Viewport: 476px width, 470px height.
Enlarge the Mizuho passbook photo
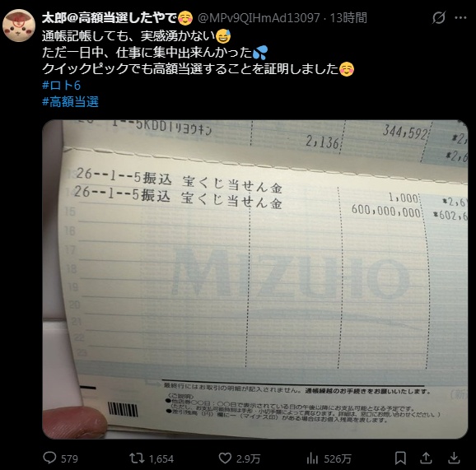[255, 279]
